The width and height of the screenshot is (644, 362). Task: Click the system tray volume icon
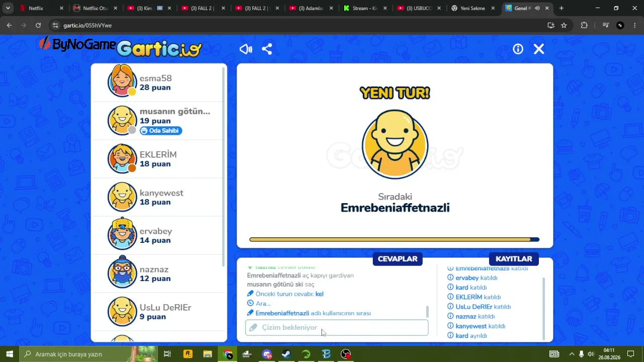pos(591,354)
